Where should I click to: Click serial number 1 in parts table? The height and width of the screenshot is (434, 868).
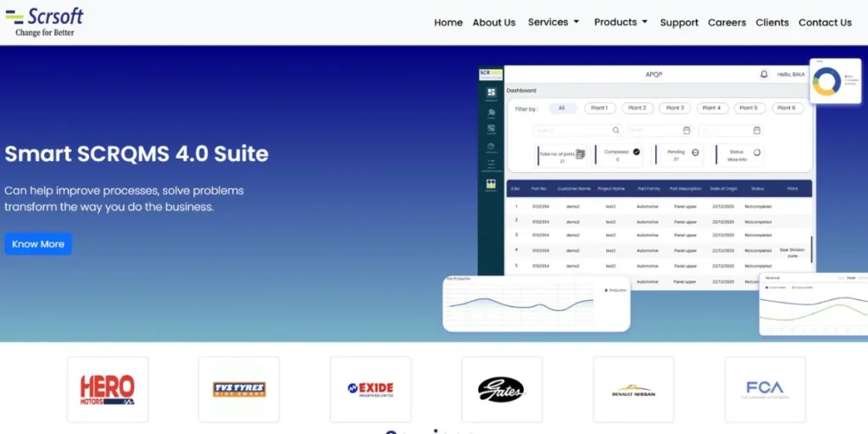(x=516, y=207)
